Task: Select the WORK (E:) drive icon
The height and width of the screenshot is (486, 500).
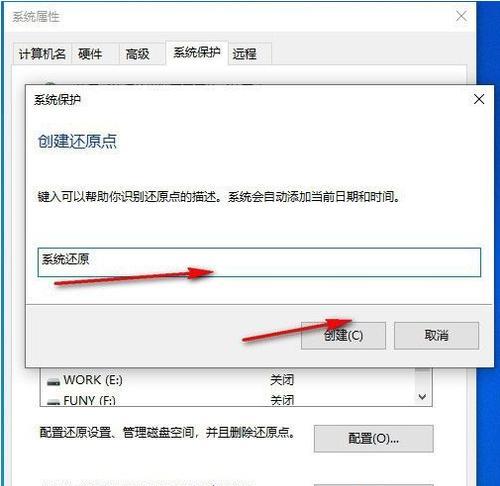Action: point(53,382)
